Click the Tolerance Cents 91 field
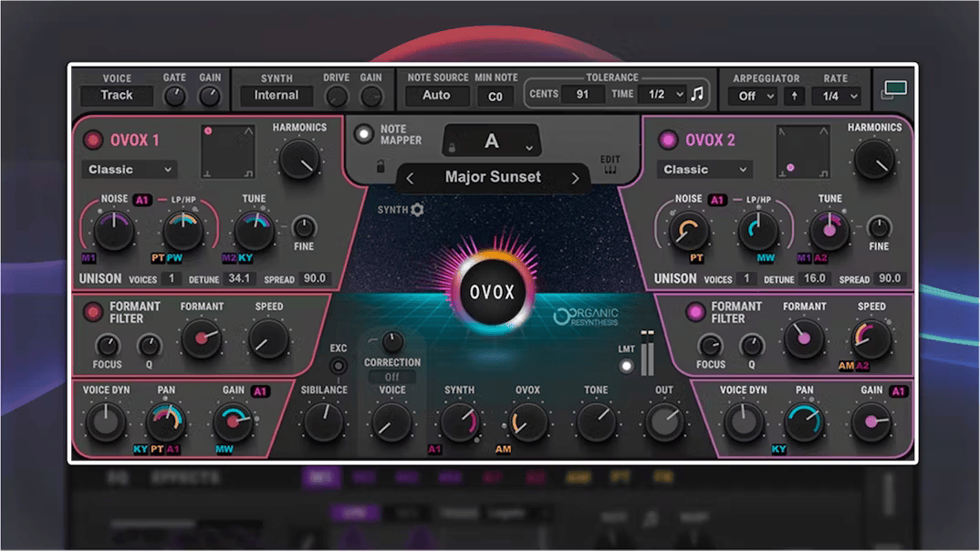The image size is (980, 551). [x=582, y=94]
